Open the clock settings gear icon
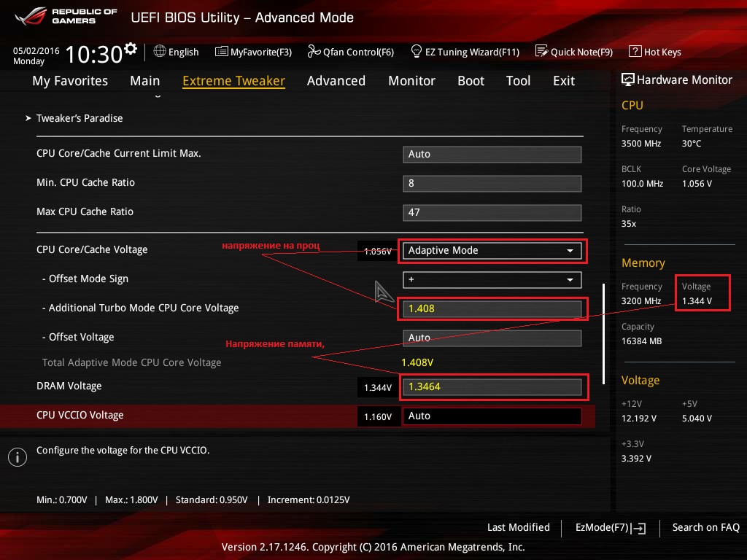 coord(131,48)
